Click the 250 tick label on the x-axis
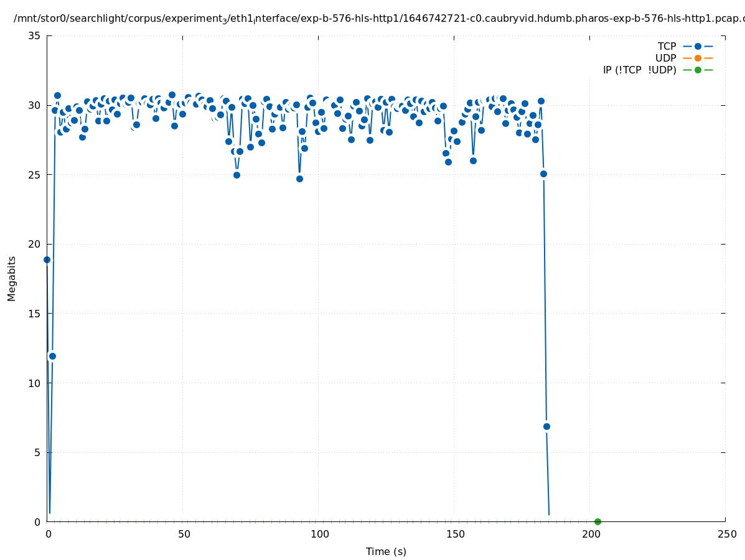Image resolution: width=745 pixels, height=560 pixels. pyautogui.click(x=726, y=534)
